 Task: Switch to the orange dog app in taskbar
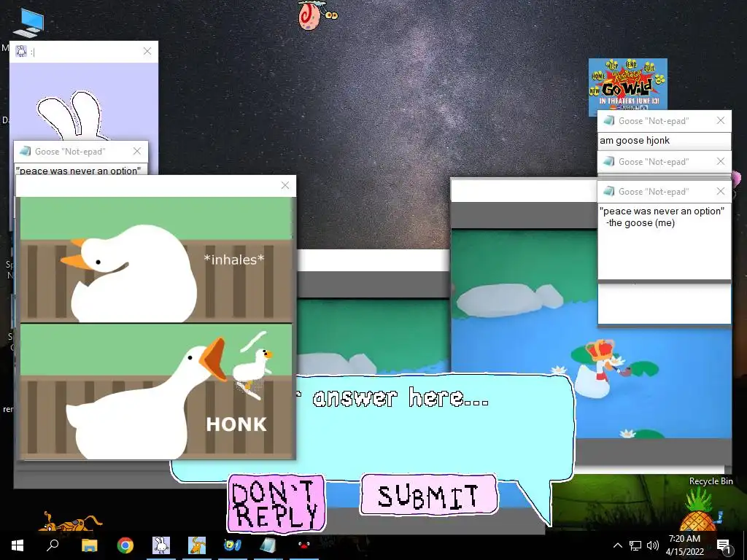coord(197,545)
